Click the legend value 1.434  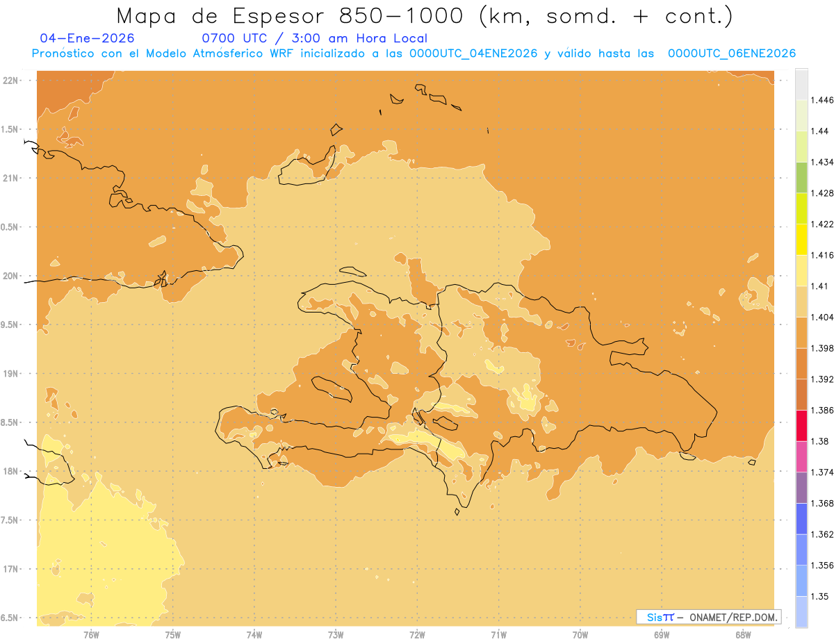[x=823, y=162]
